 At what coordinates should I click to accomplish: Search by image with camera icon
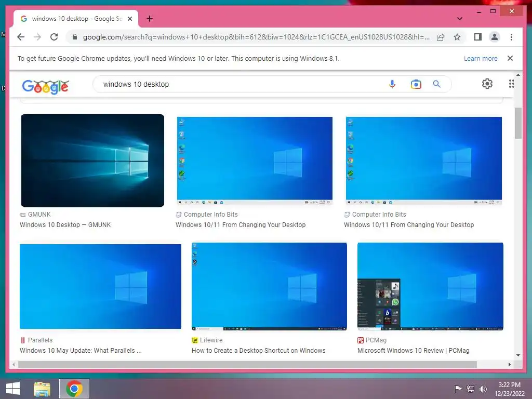[x=416, y=84]
